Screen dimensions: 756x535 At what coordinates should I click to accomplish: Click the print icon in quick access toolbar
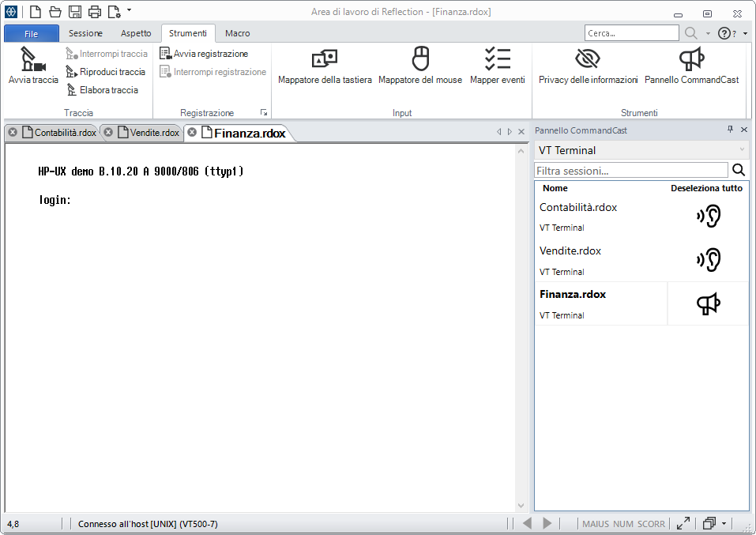[x=95, y=11]
